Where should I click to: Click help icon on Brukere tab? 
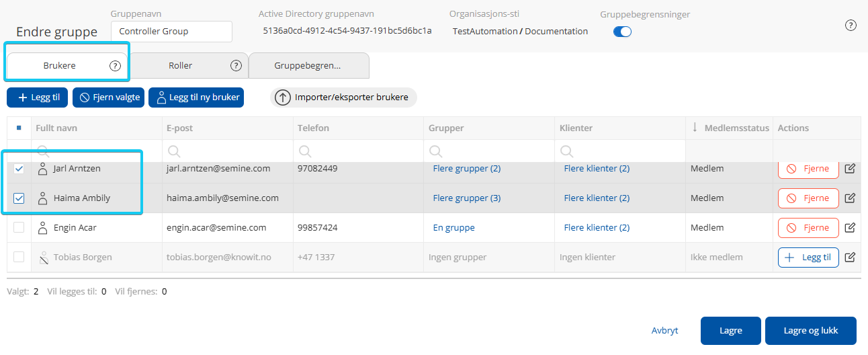[115, 66]
